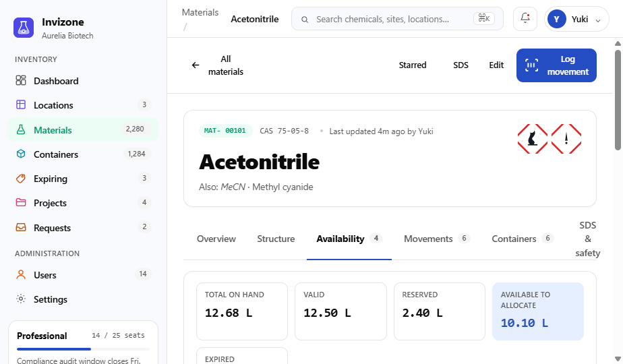The image size is (623, 364).
Task: Click the Edit button
Action: click(x=496, y=65)
